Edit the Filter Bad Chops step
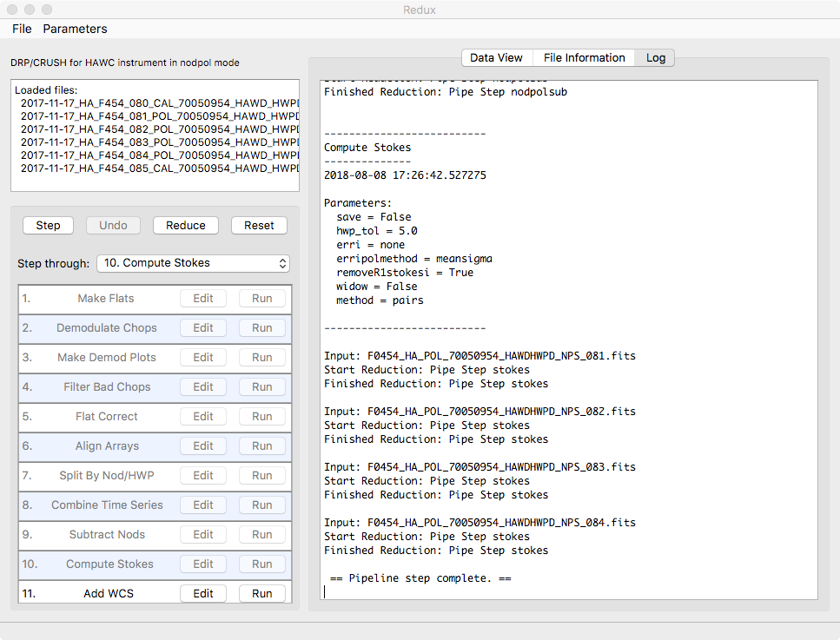Image resolution: width=840 pixels, height=640 pixels. [202, 386]
